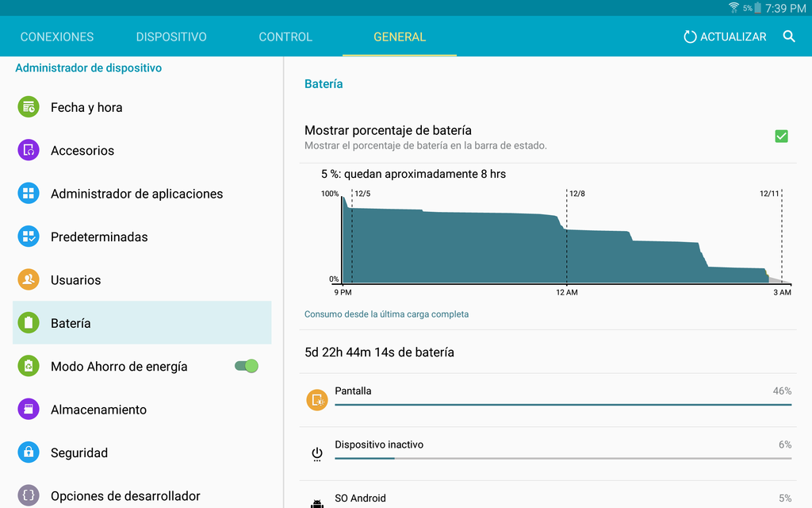Tap the search magnifier icon

789,37
